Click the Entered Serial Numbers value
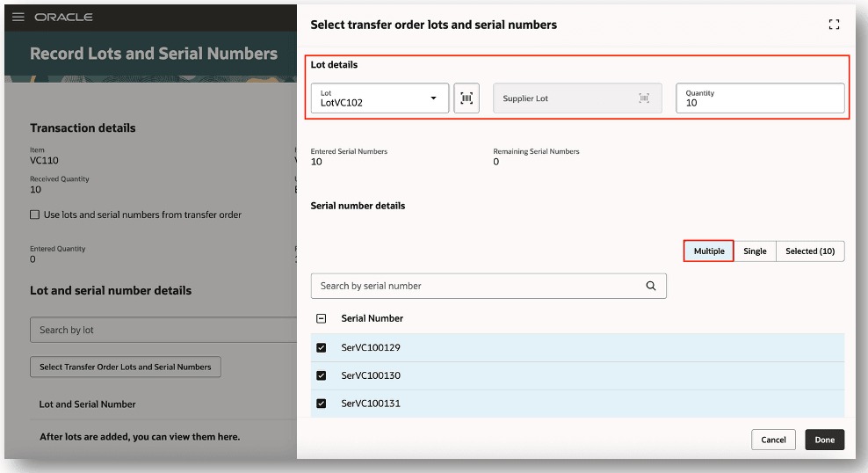Screen dimensions: 868x473 coord(316,162)
